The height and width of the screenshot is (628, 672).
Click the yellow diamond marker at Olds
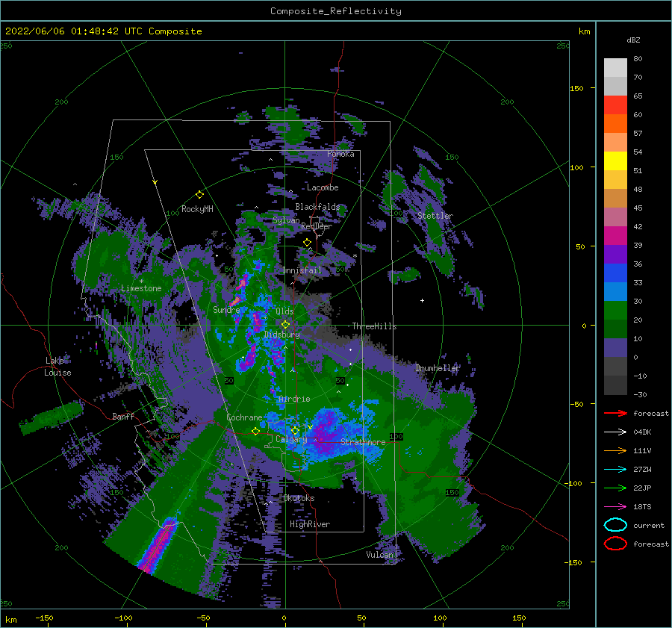285,325
